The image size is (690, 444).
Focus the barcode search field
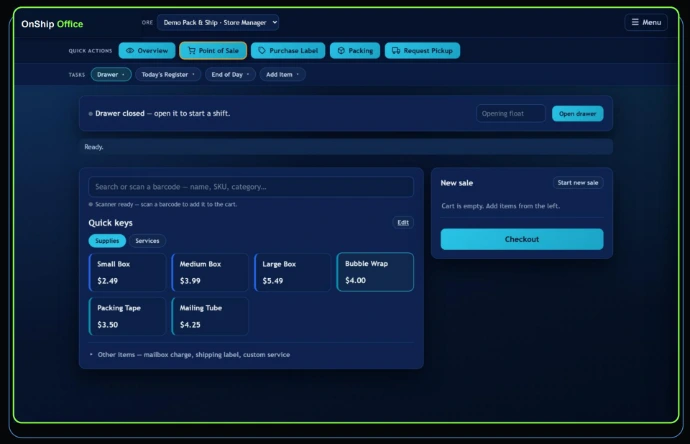(x=251, y=187)
